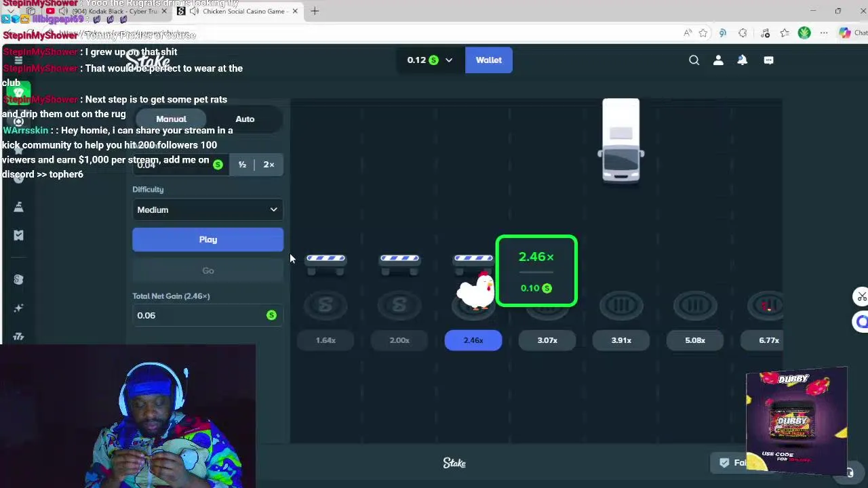This screenshot has height=488, width=868.
Task: Close the Kodak Black tab
Action: click(163, 11)
